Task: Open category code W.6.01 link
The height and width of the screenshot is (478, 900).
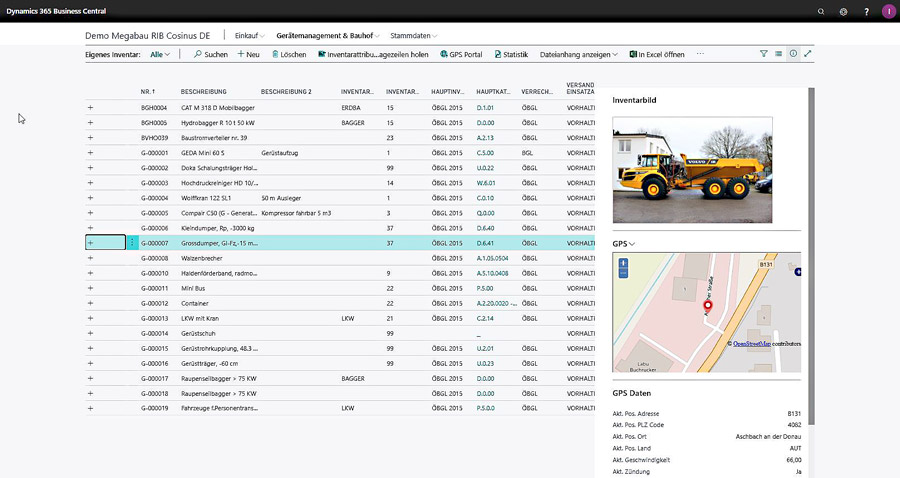Action: (x=486, y=183)
